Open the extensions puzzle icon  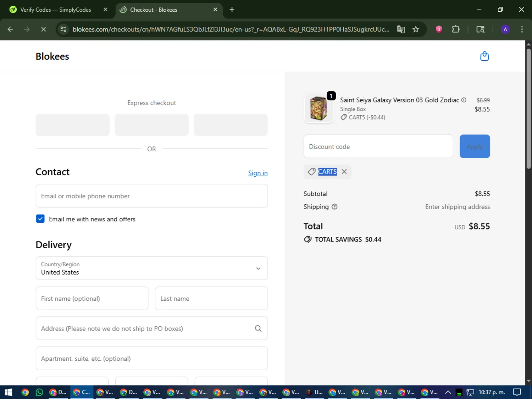456,29
